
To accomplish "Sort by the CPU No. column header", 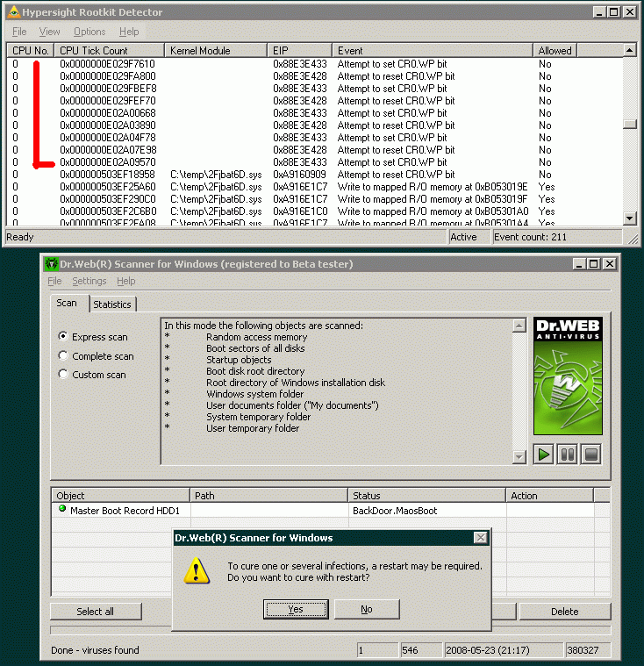I will click(30, 51).
